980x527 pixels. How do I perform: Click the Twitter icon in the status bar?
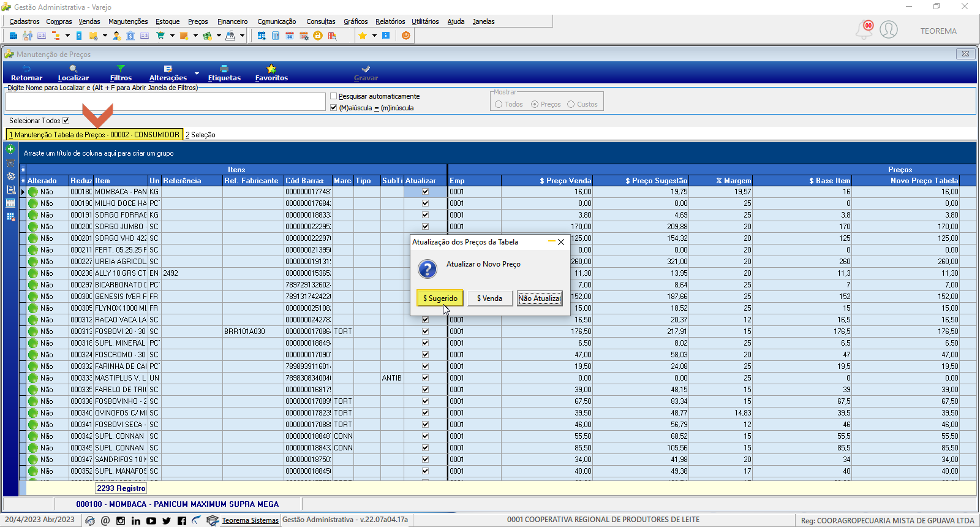pos(166,521)
